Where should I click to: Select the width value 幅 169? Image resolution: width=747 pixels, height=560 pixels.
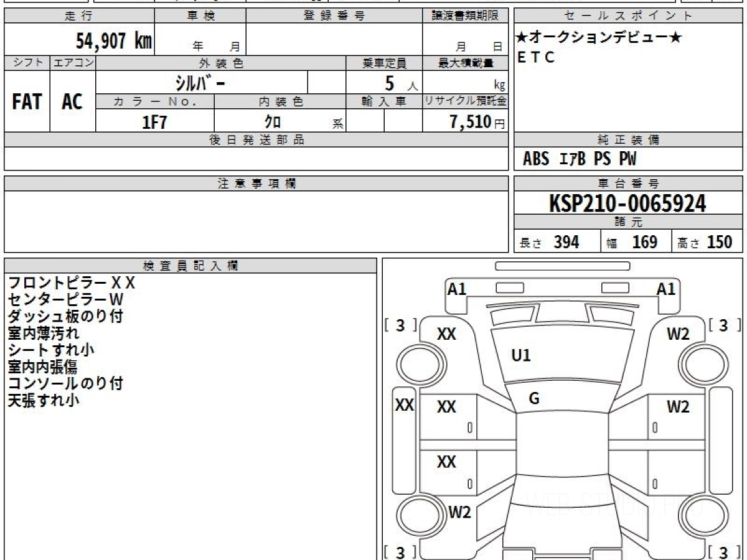point(632,242)
